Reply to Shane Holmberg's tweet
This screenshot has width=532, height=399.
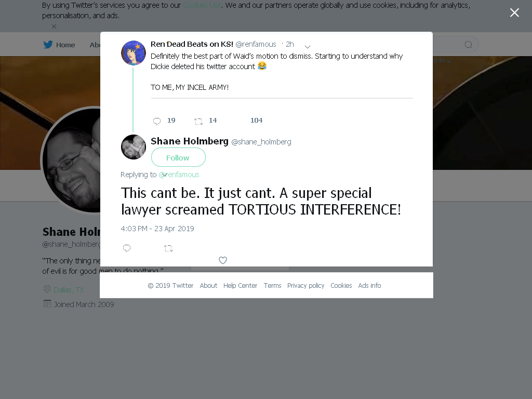[127, 248]
